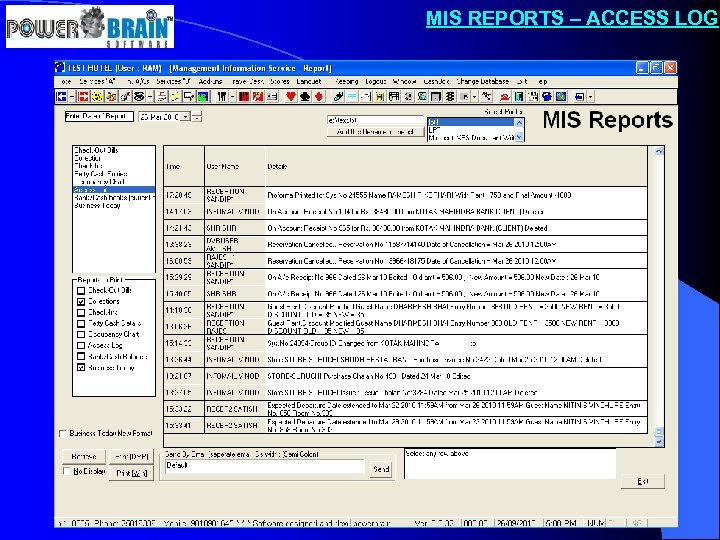Click the blue return-arrow window toolbar icon
This screenshot has height=540, width=720.
(x=579, y=96)
